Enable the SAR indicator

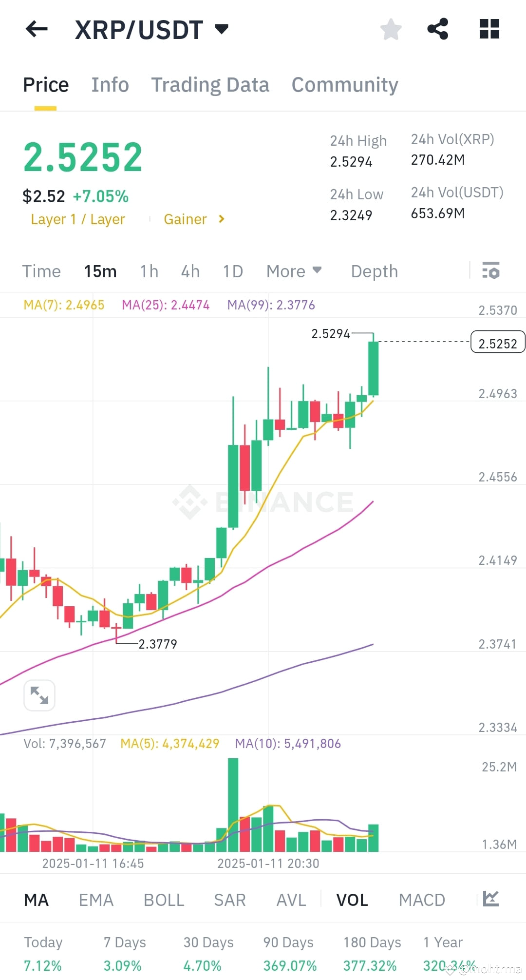pos(229,900)
